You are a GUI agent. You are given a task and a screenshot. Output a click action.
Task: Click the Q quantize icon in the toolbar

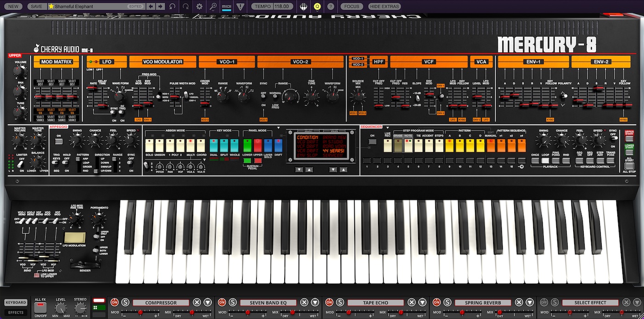pyautogui.click(x=317, y=6)
